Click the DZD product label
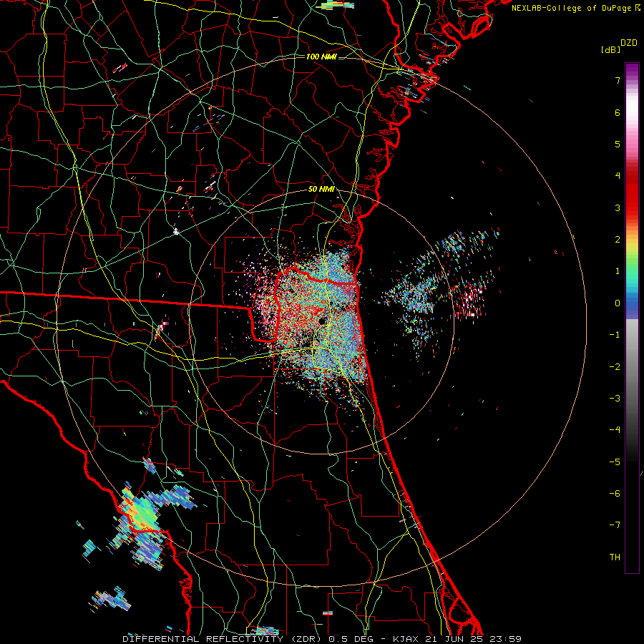The height and width of the screenshot is (644, 644). 629,43
